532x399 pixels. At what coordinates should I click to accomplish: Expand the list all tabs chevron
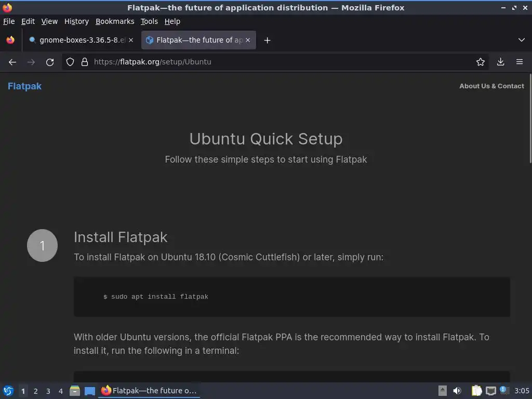(x=522, y=40)
